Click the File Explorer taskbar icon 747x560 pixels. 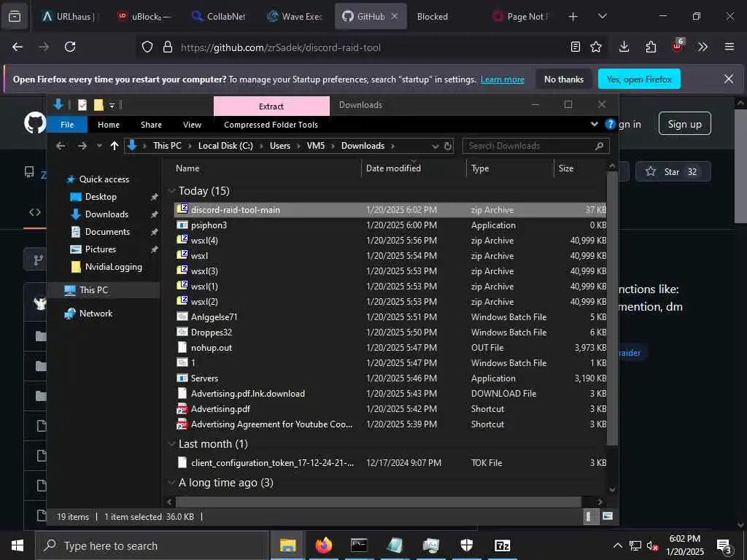coord(287,545)
